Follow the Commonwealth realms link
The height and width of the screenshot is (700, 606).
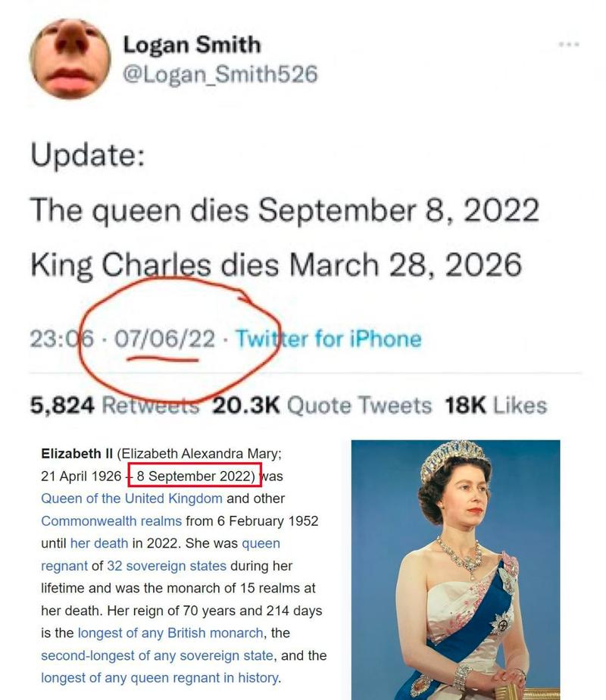(111, 521)
